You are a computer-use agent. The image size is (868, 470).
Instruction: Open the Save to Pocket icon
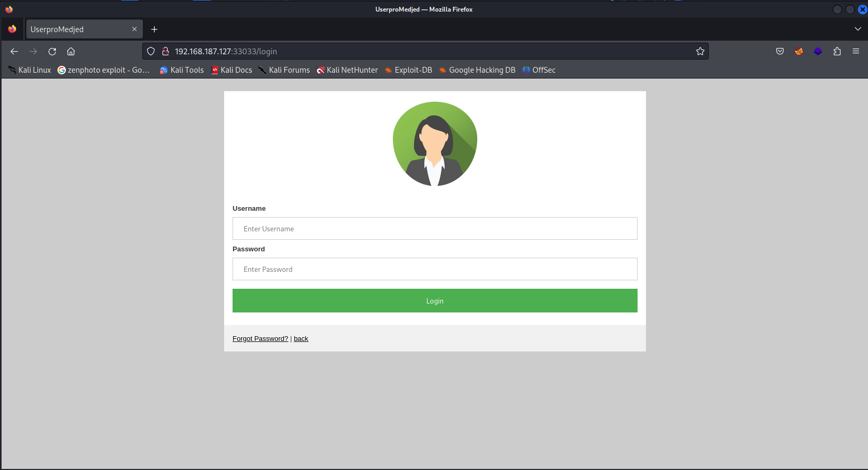[780, 51]
